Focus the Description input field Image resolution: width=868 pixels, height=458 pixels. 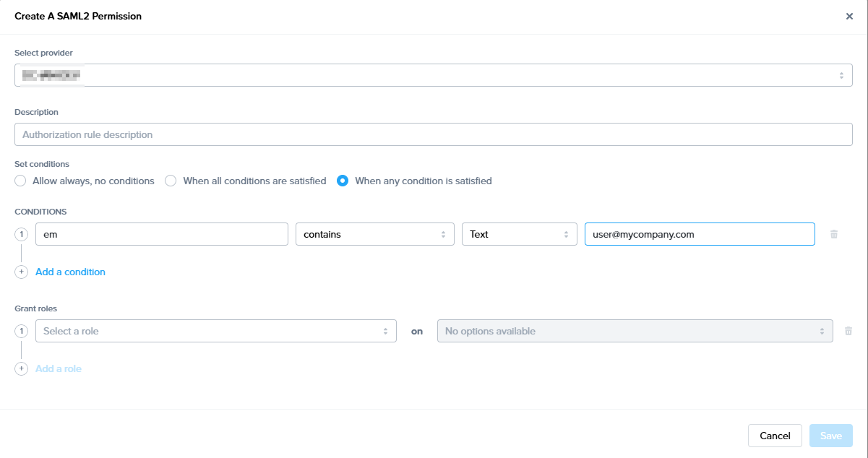433,134
